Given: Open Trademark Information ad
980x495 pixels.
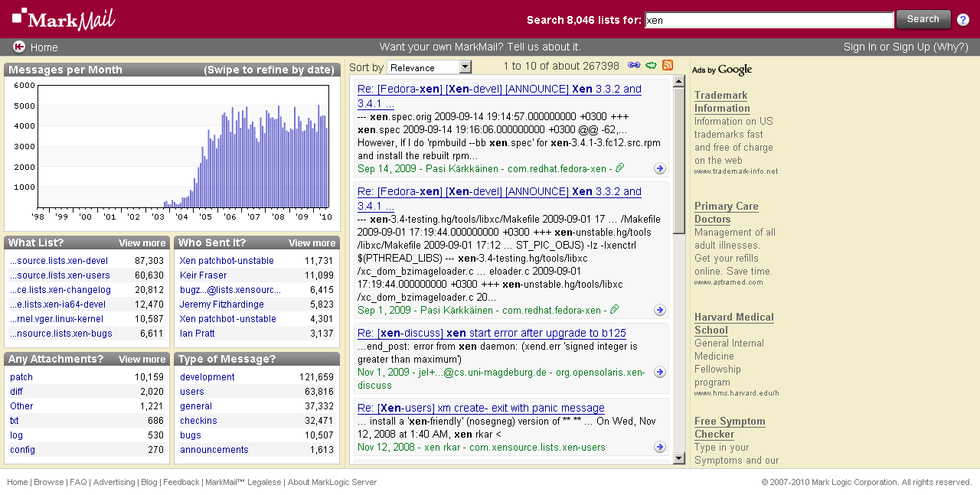Looking at the screenshot, I should click(x=722, y=102).
